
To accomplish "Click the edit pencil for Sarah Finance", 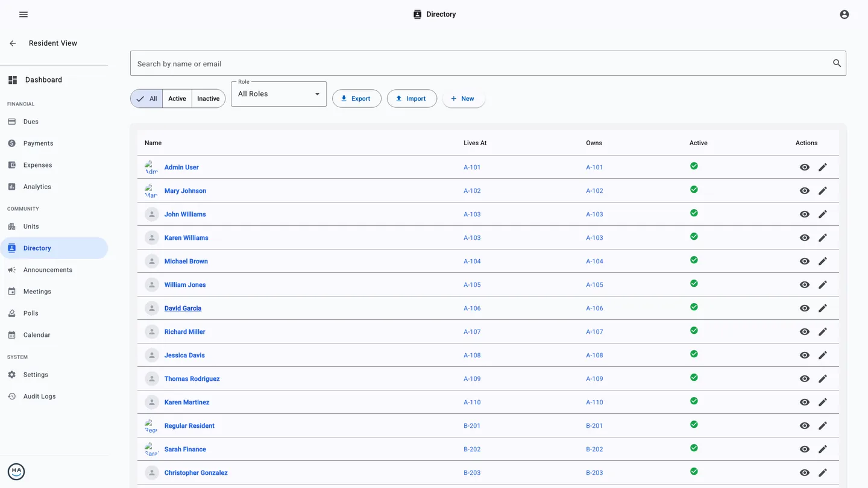I will tap(823, 449).
